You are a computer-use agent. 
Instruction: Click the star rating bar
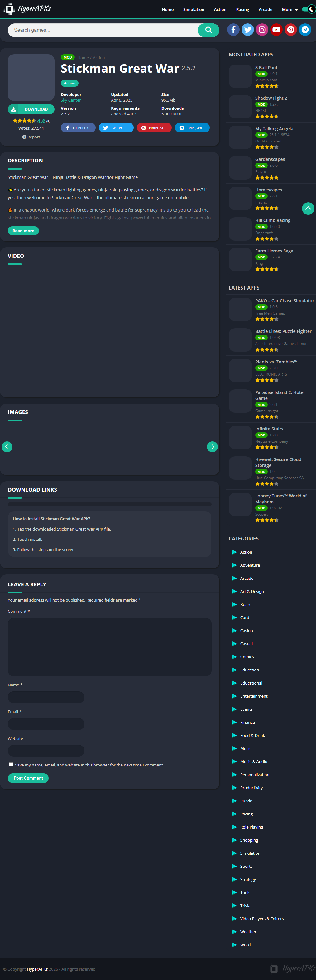coord(24,121)
